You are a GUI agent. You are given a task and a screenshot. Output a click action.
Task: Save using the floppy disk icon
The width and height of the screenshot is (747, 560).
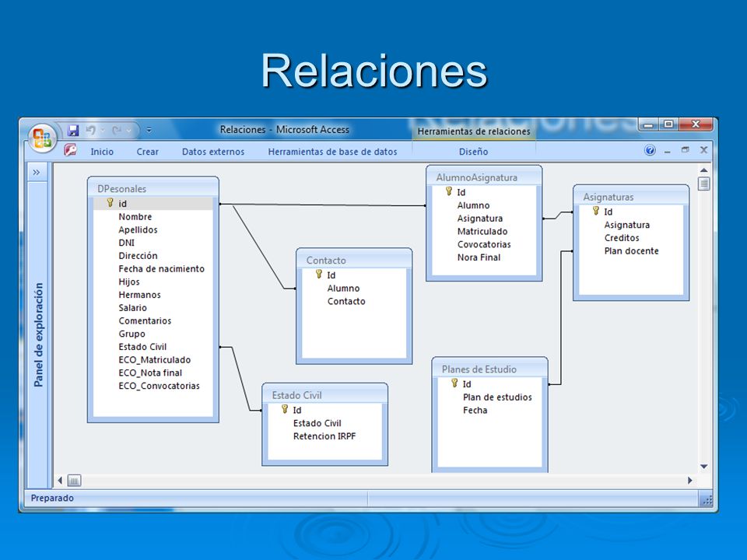tap(73, 130)
